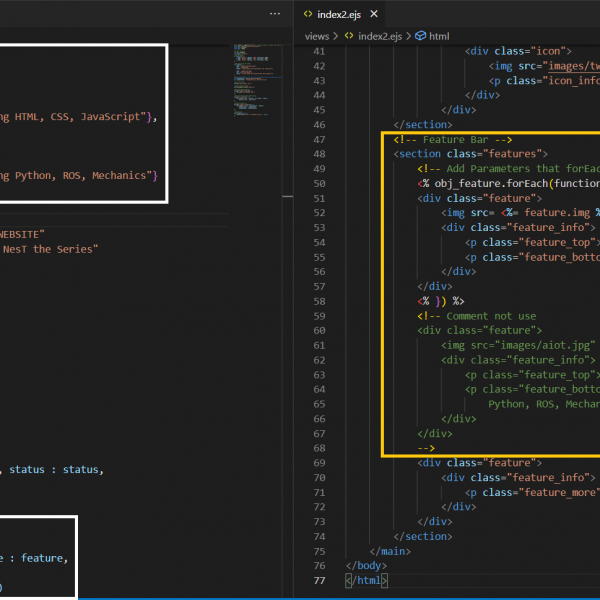Open the views folder breadcrumb
The image size is (600, 600).
click(x=317, y=35)
